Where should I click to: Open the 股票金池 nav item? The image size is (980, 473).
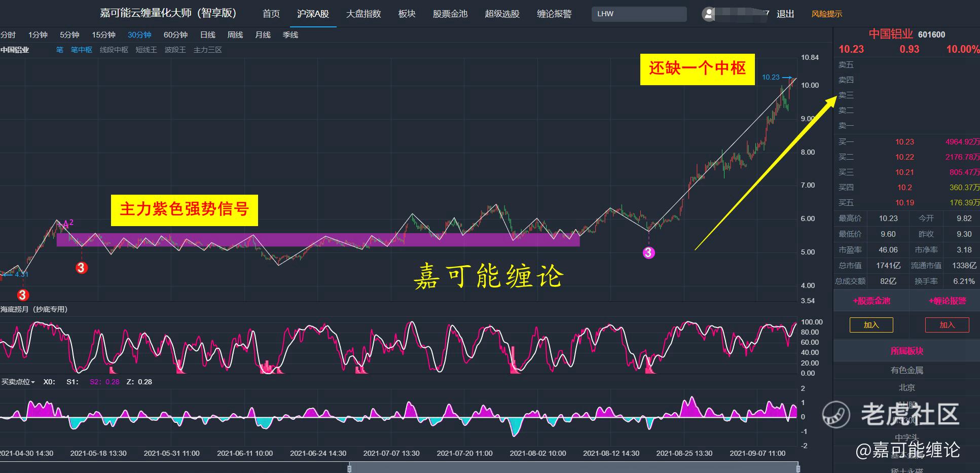point(450,14)
